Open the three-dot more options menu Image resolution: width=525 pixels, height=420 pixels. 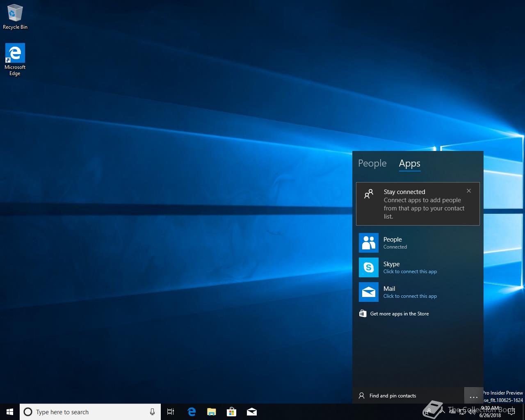474,396
